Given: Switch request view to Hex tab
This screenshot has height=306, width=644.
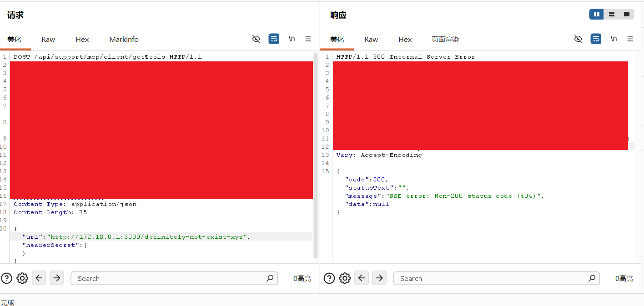Looking at the screenshot, I should tap(82, 40).
